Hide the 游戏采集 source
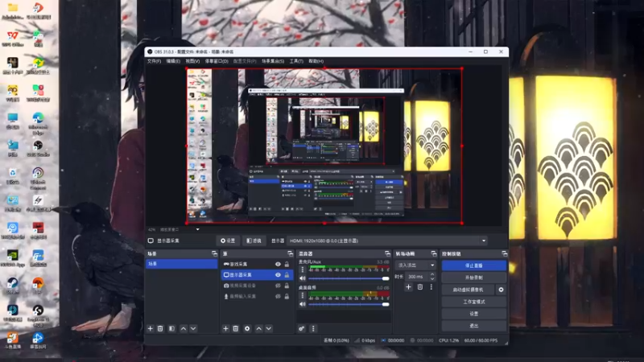This screenshot has width=644, height=362. (278, 265)
